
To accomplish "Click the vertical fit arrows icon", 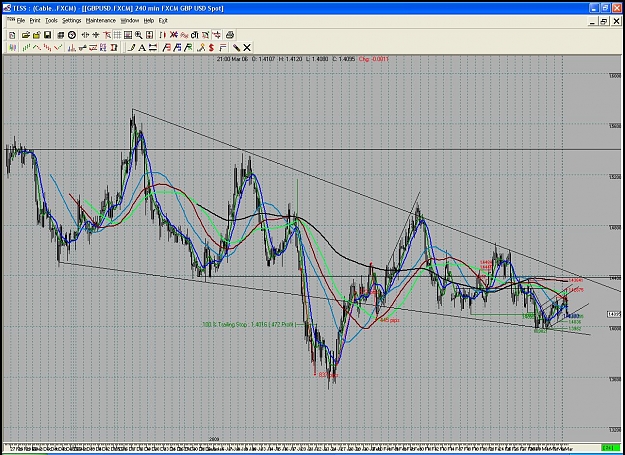I will (149, 35).
